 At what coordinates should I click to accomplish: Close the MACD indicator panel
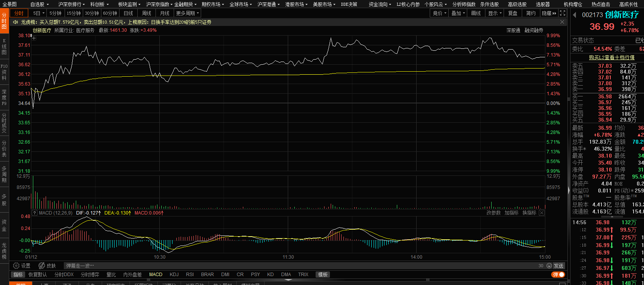point(542,213)
